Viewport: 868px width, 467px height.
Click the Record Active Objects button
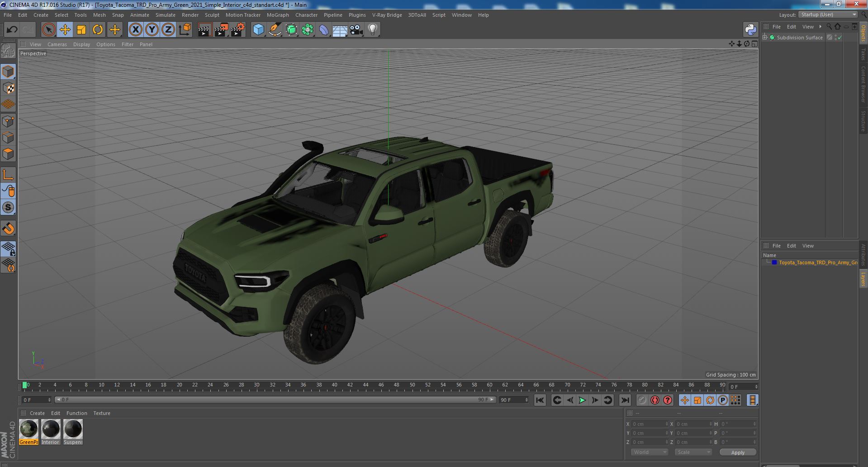tap(642, 400)
